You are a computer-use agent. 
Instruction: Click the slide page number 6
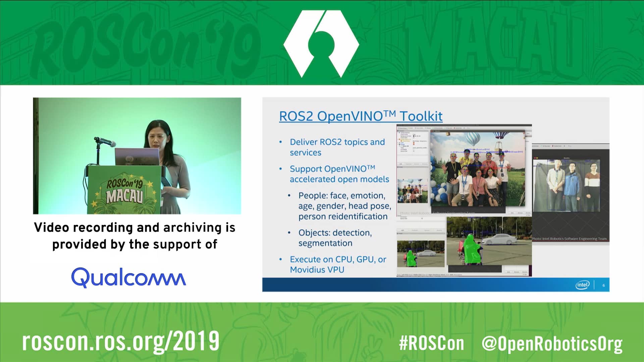(x=603, y=285)
